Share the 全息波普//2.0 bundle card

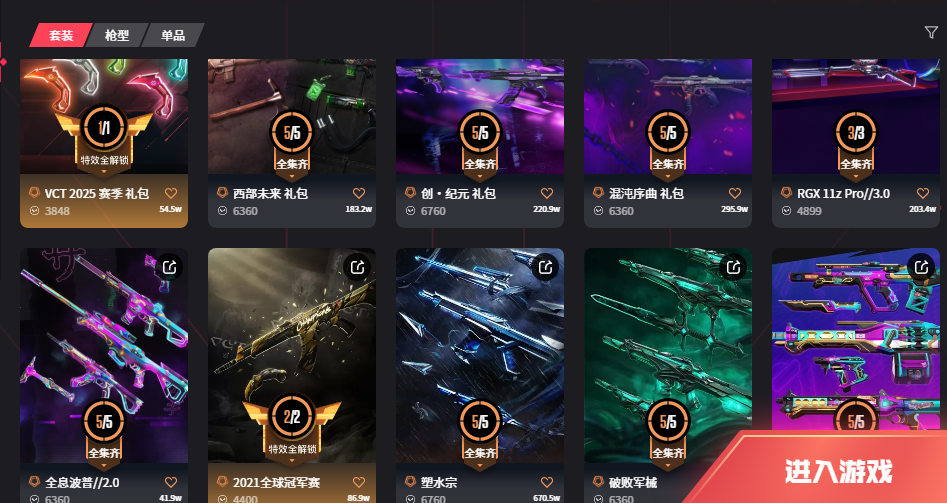tap(170, 266)
